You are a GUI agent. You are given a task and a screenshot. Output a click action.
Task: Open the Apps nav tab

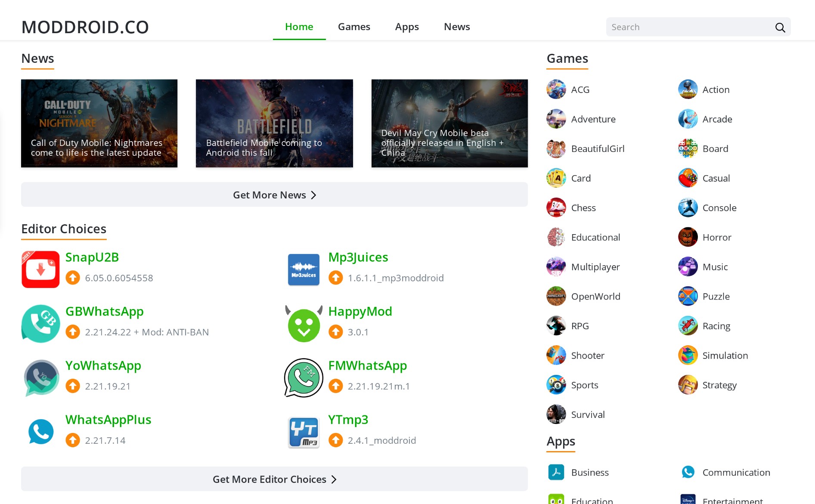[x=407, y=27]
